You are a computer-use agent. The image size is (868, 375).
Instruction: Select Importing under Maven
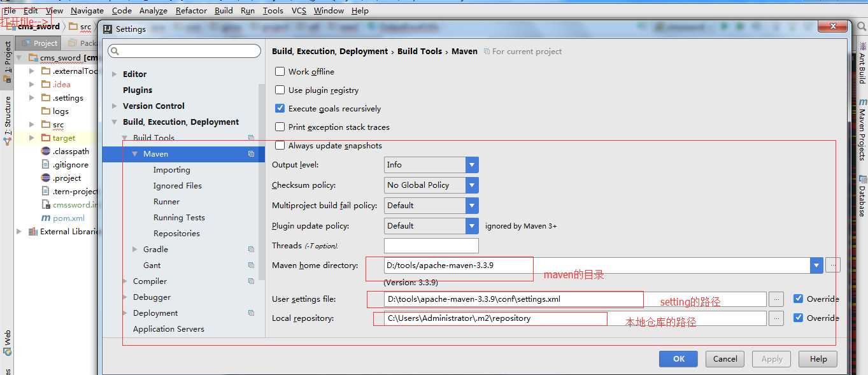tap(171, 170)
